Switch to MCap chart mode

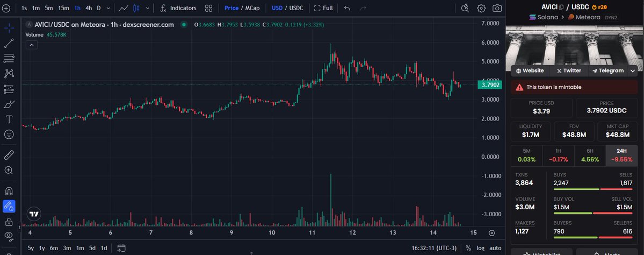pos(252,8)
